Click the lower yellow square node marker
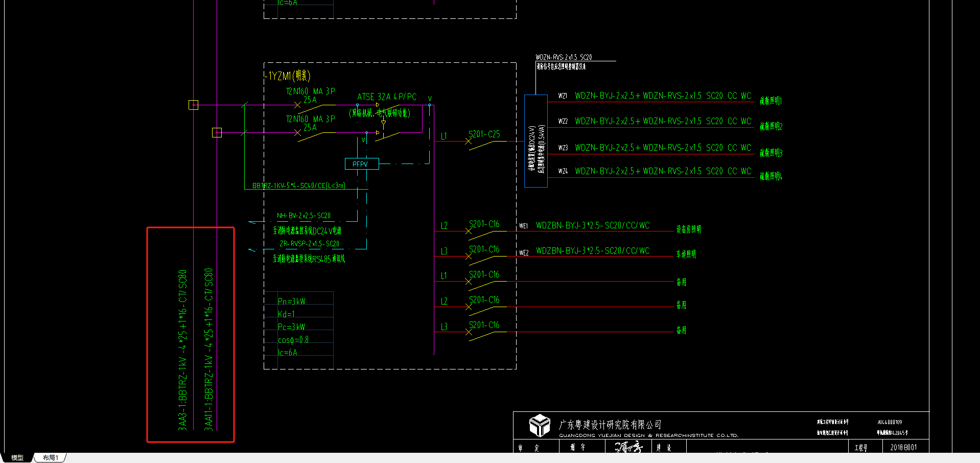The image size is (980, 463). coord(217,132)
